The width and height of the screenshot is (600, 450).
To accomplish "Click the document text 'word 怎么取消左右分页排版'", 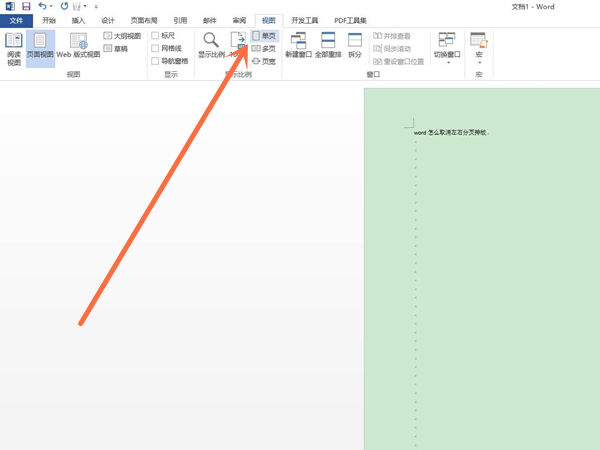I will coord(450,132).
